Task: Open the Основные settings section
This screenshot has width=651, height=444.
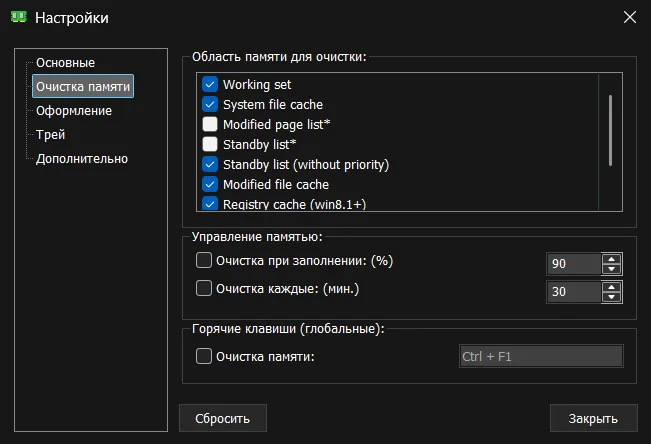Action: click(65, 63)
